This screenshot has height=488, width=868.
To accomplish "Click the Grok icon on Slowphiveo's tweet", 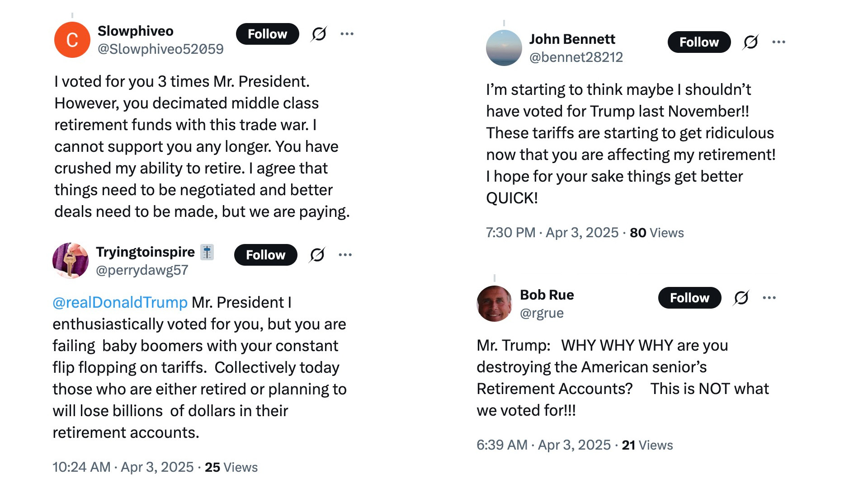I will click(319, 34).
